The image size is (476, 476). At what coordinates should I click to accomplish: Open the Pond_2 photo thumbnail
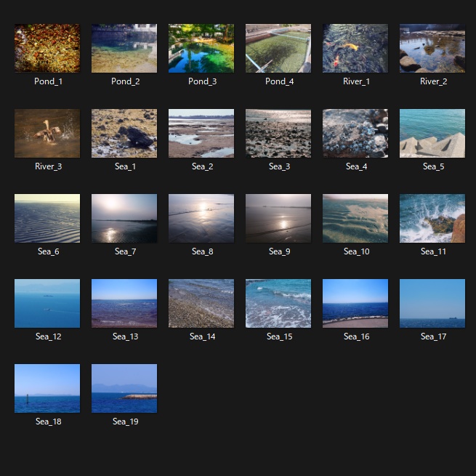pos(124,48)
